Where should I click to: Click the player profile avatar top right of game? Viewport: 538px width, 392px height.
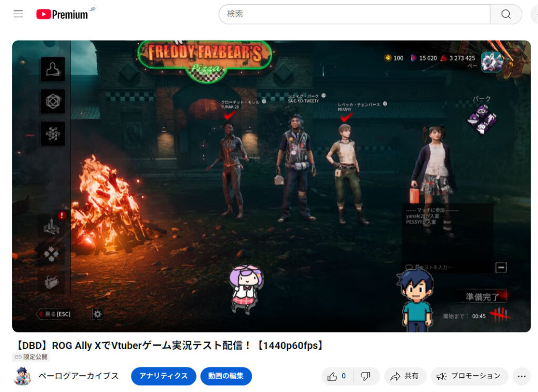coord(491,62)
